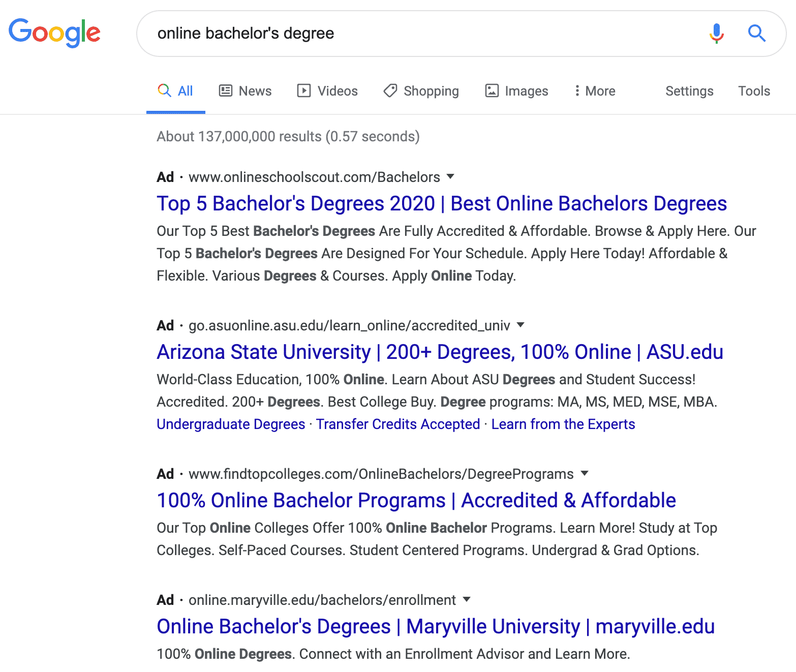Click the Ad label before online.maryville.edu
The width and height of the screenshot is (796, 672).
(x=165, y=600)
